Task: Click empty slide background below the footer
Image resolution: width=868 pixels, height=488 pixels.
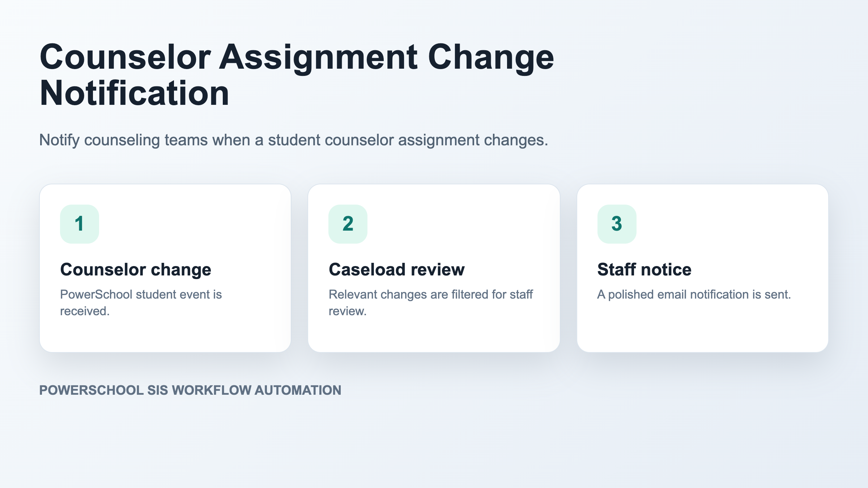Action: (434, 445)
